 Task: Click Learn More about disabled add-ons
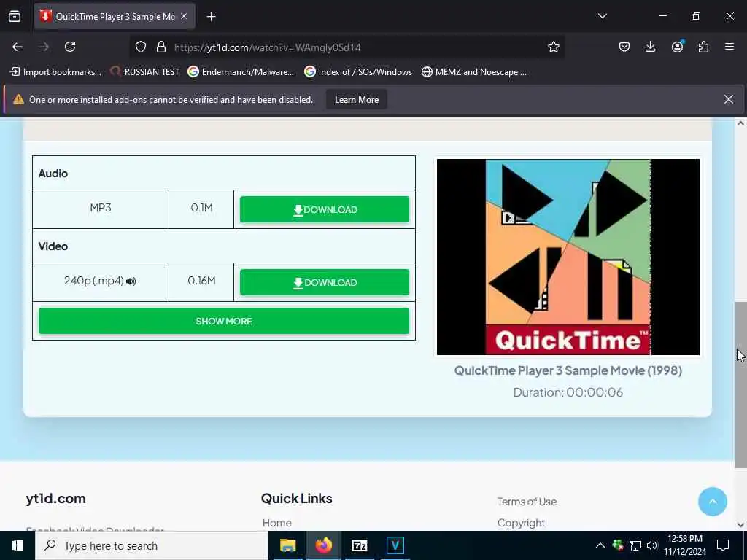pos(356,99)
